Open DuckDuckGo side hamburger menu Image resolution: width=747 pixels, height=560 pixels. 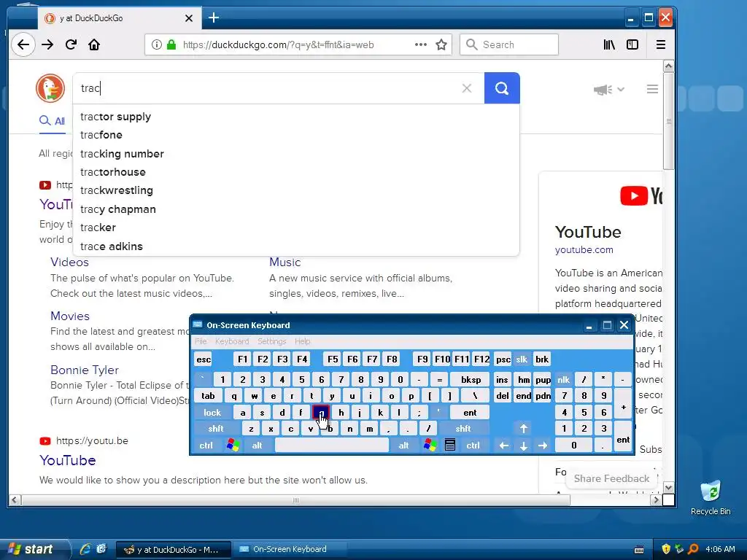pos(652,89)
